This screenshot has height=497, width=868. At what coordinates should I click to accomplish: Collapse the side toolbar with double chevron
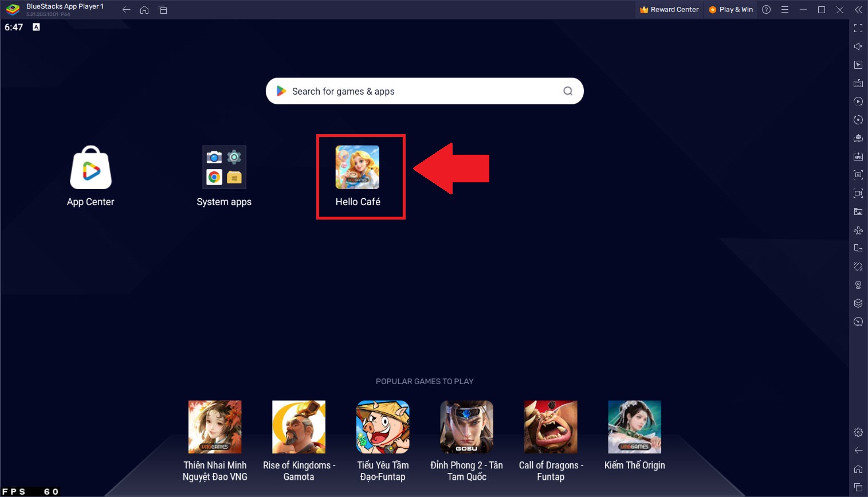coord(858,10)
